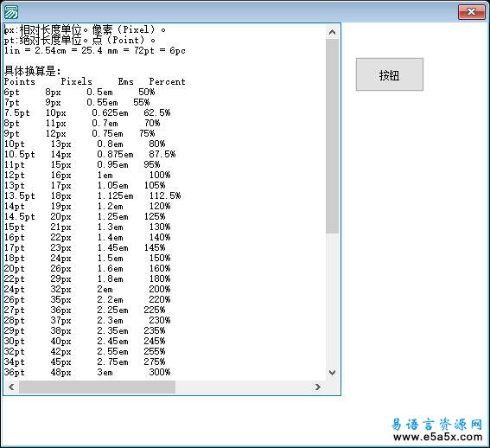490x448 pixels.
Task: Click the '140%' value
Action: coord(160,237)
